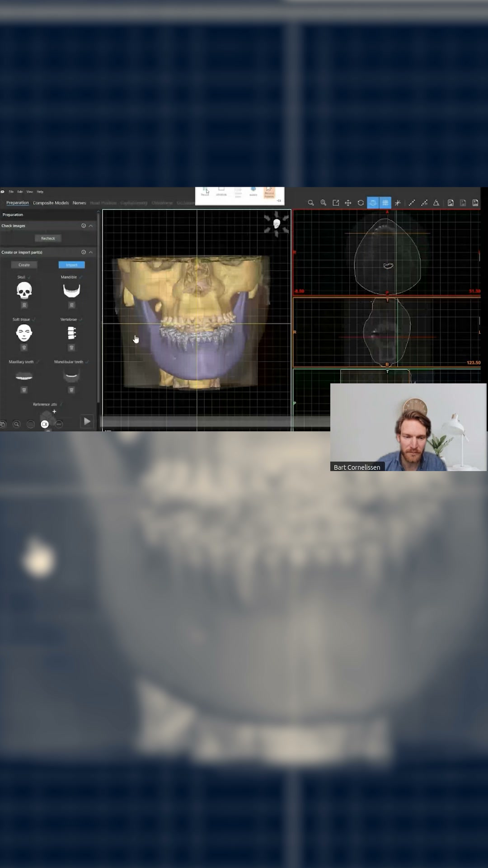Open the Composite Models tab

(51, 203)
